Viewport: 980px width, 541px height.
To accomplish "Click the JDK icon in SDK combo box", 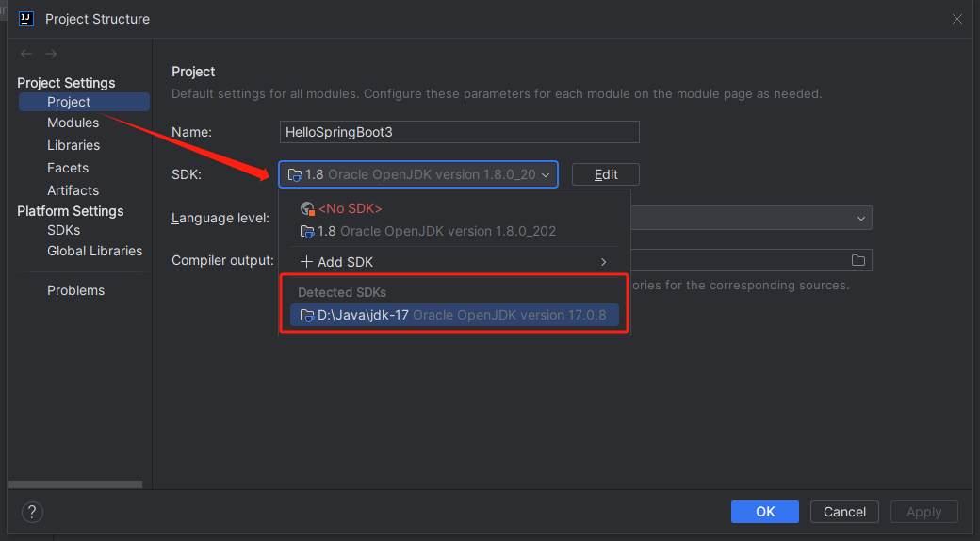I will (x=294, y=175).
